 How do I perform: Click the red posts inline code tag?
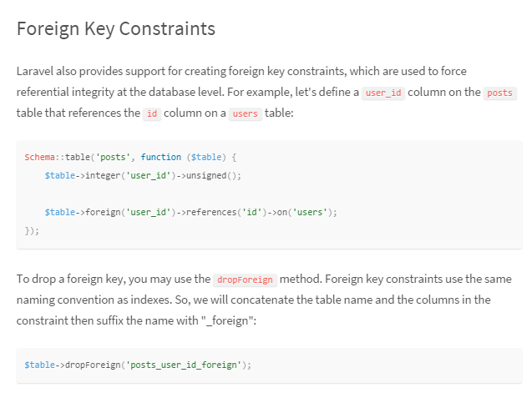click(499, 93)
